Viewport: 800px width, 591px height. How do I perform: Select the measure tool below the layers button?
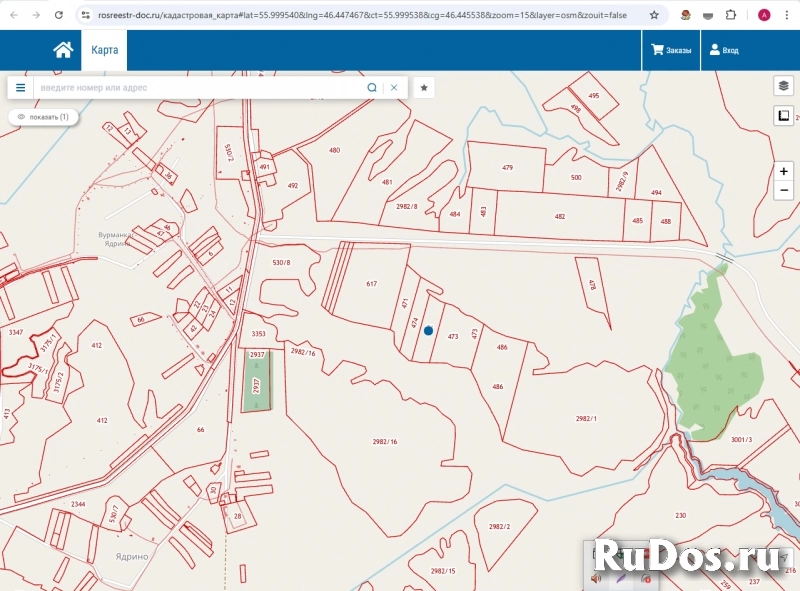pyautogui.click(x=783, y=116)
